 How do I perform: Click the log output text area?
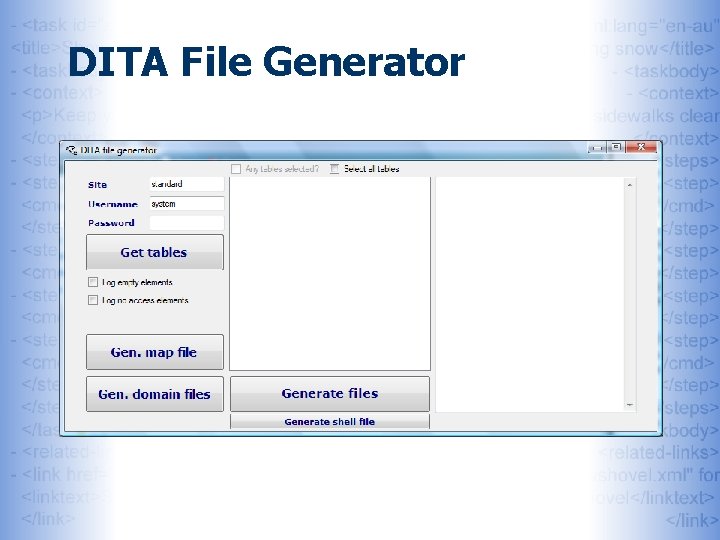(x=529, y=295)
